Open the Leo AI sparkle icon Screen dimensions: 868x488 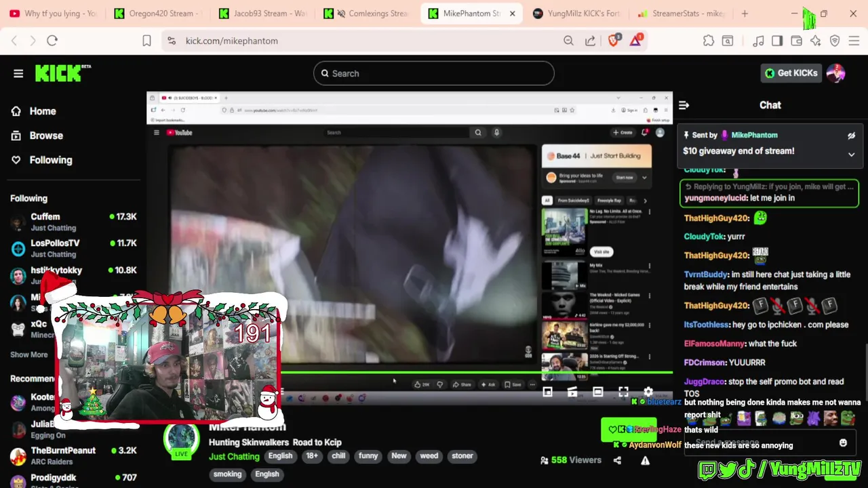816,41
